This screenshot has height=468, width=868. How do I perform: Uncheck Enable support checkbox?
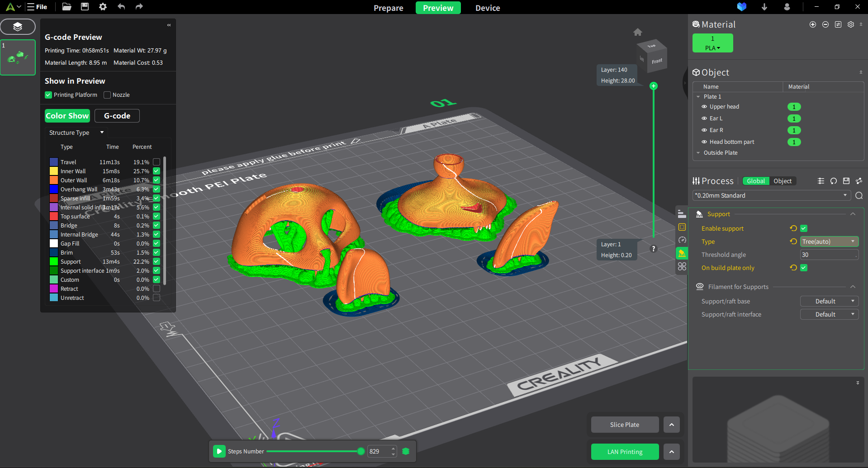pyautogui.click(x=804, y=228)
